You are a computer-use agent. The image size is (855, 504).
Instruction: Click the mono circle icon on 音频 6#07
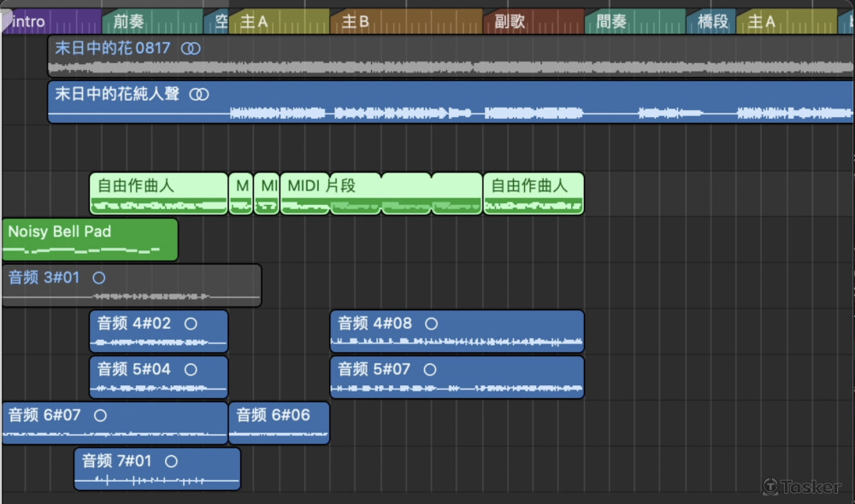(100, 416)
